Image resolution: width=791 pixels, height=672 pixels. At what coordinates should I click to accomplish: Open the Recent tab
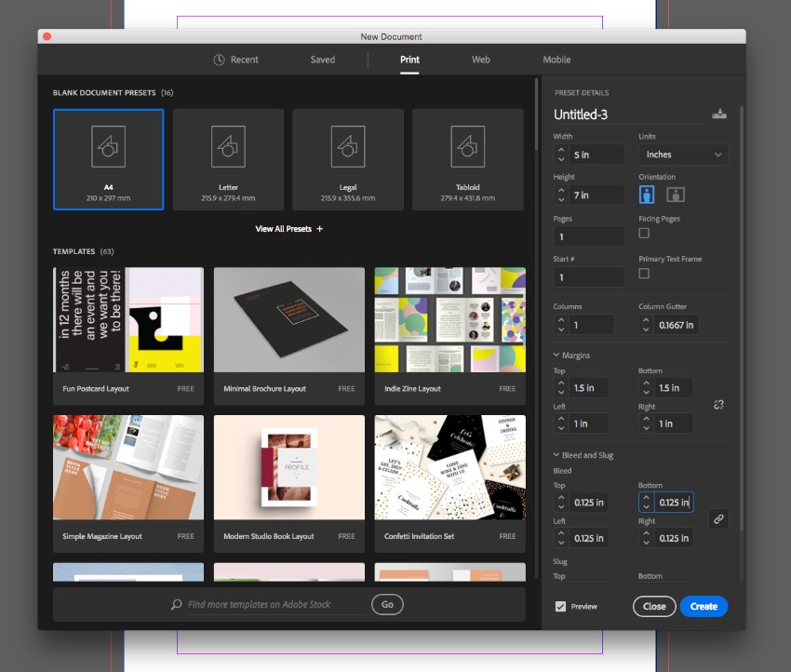coord(235,60)
